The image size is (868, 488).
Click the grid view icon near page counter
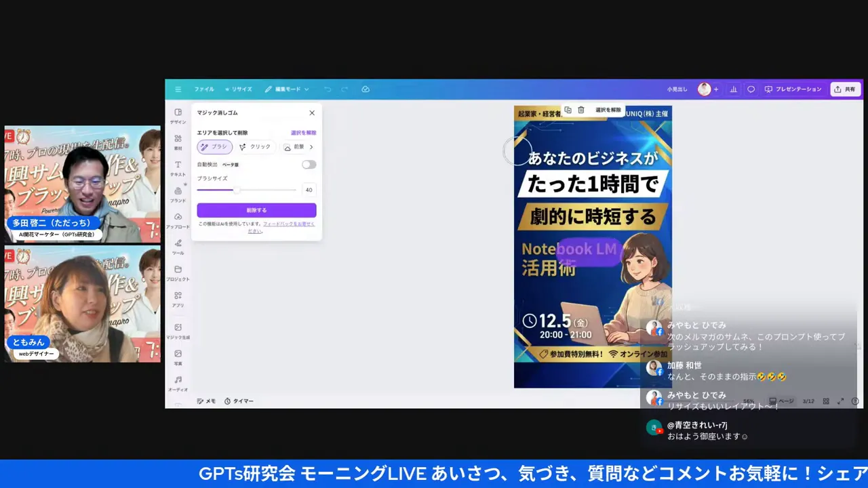pyautogui.click(x=826, y=401)
